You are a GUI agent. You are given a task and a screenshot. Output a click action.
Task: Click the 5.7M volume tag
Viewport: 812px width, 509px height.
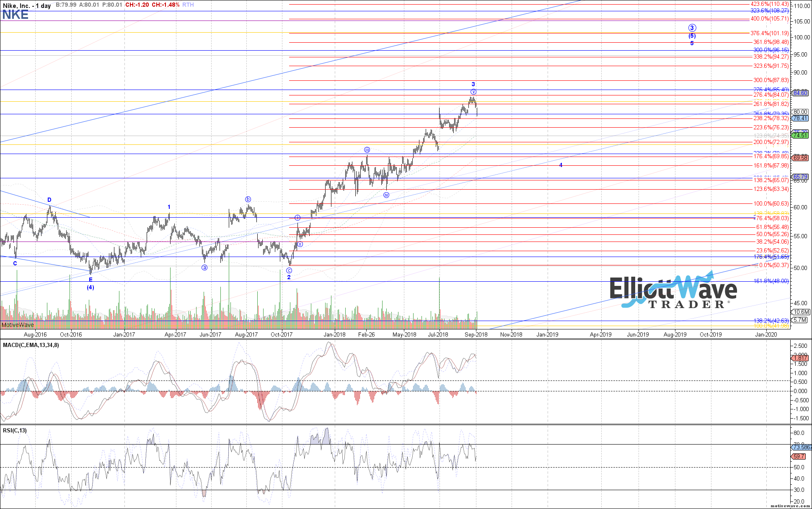800,320
